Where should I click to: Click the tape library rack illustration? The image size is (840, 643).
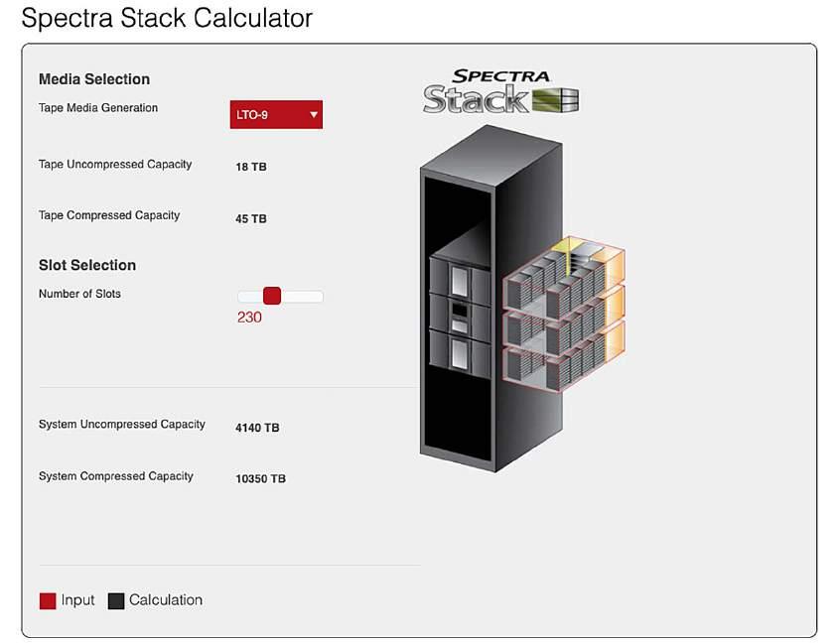(491, 299)
